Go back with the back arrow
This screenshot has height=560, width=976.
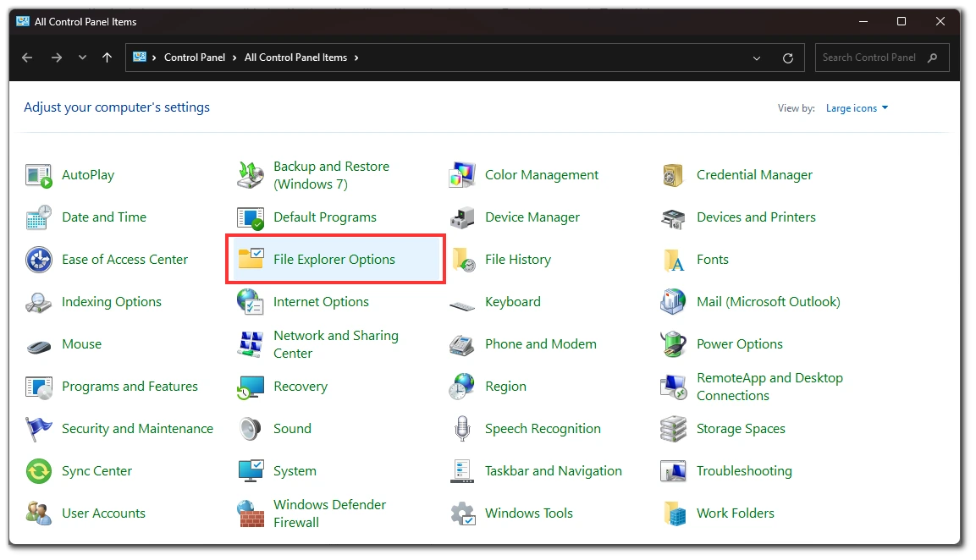click(x=27, y=58)
